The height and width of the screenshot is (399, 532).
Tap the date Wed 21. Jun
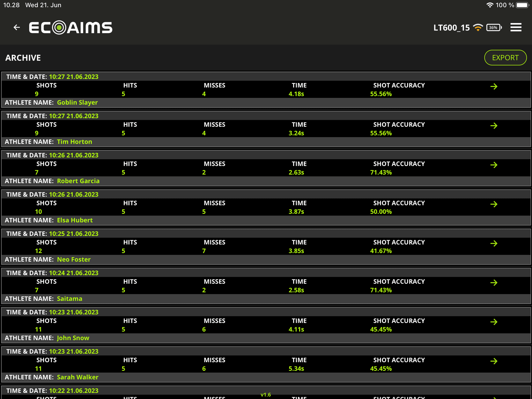[43, 5]
